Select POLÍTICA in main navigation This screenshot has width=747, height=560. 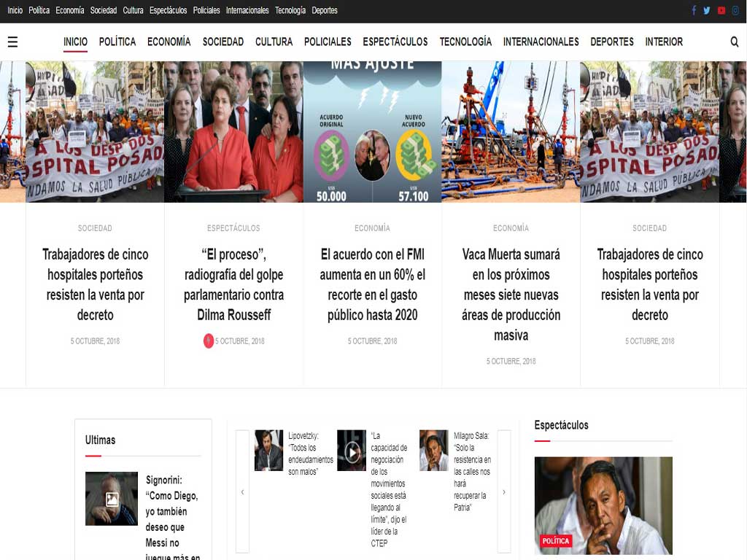[x=117, y=42]
